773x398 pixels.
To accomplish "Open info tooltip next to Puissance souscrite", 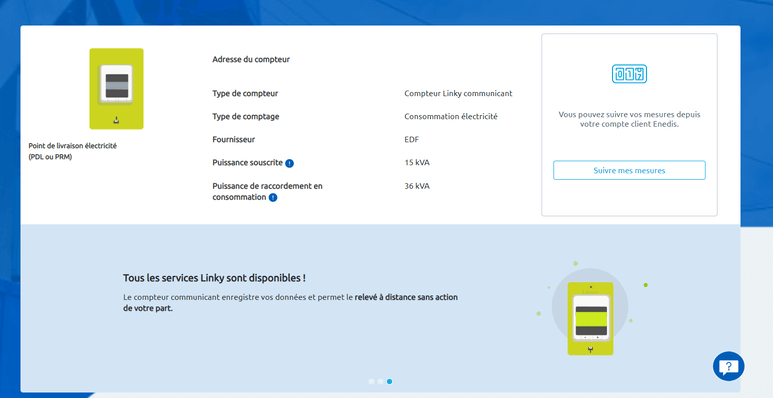I will point(289,163).
